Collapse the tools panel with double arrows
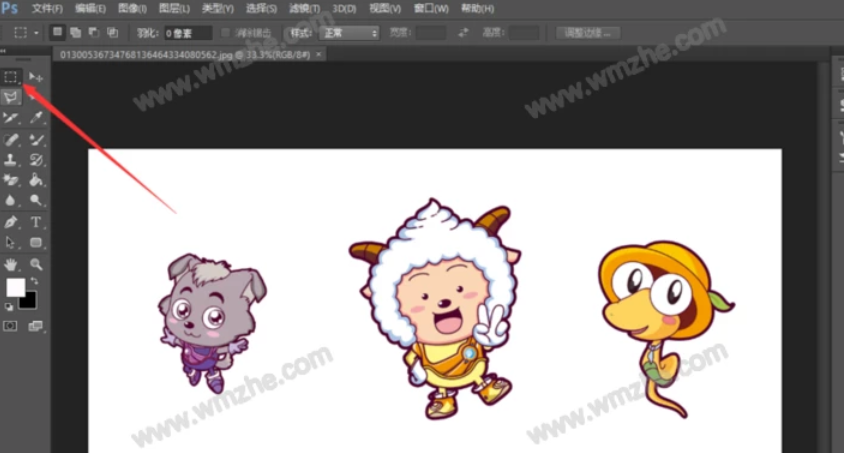The height and width of the screenshot is (453, 844). pyautogui.click(x=3, y=51)
